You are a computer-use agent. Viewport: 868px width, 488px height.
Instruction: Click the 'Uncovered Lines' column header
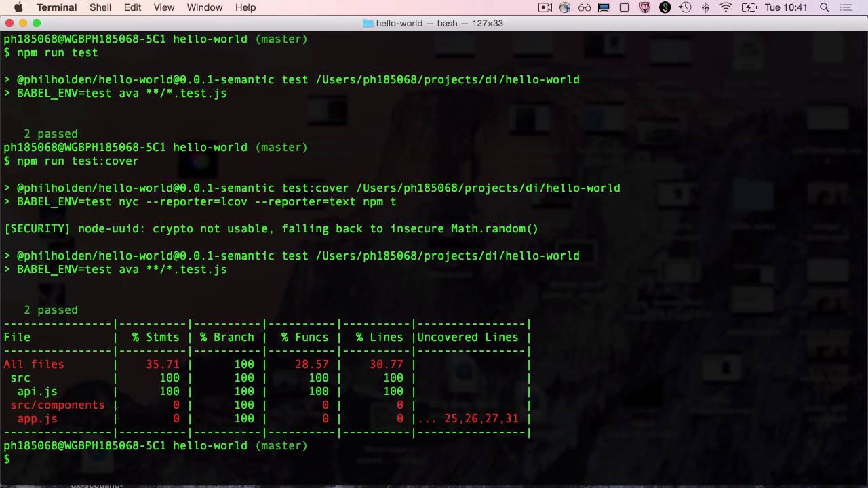coord(468,338)
